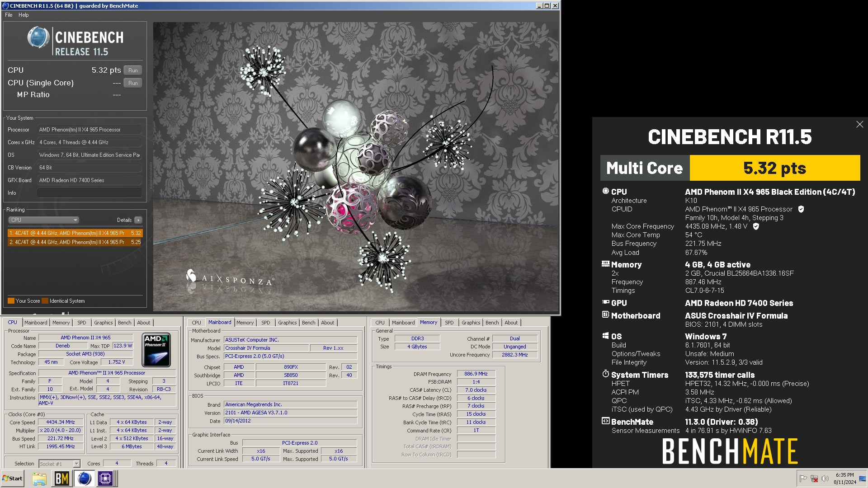Run the CPU multi-core benchmark
The height and width of the screenshot is (488, 868).
coord(133,70)
